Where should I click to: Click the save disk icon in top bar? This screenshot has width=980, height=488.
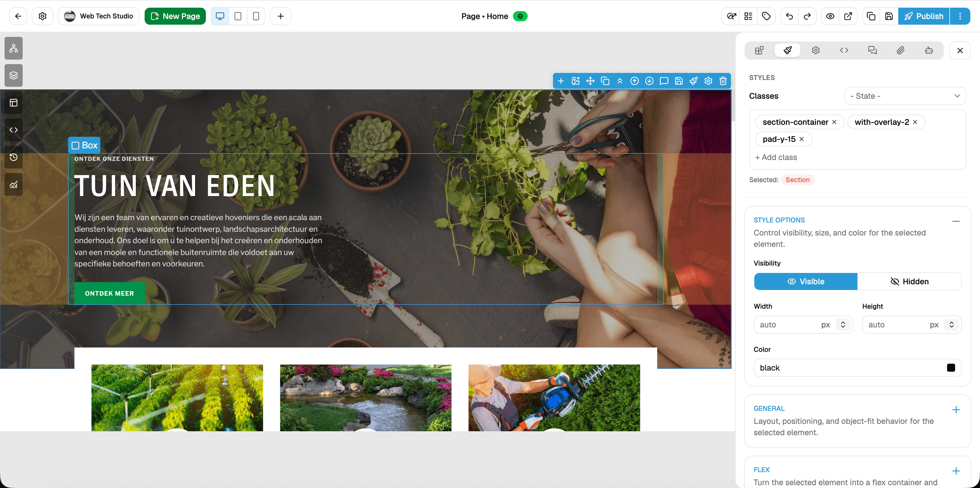(889, 16)
